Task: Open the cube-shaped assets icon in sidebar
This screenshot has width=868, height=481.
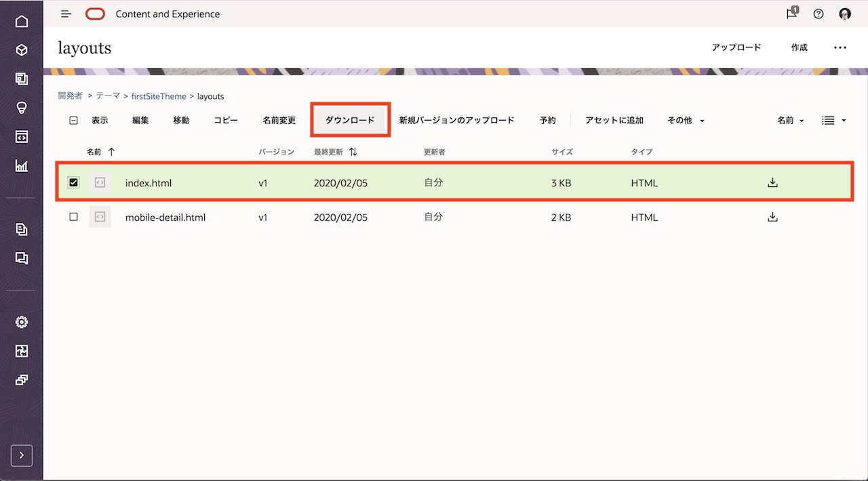Action: tap(22, 50)
